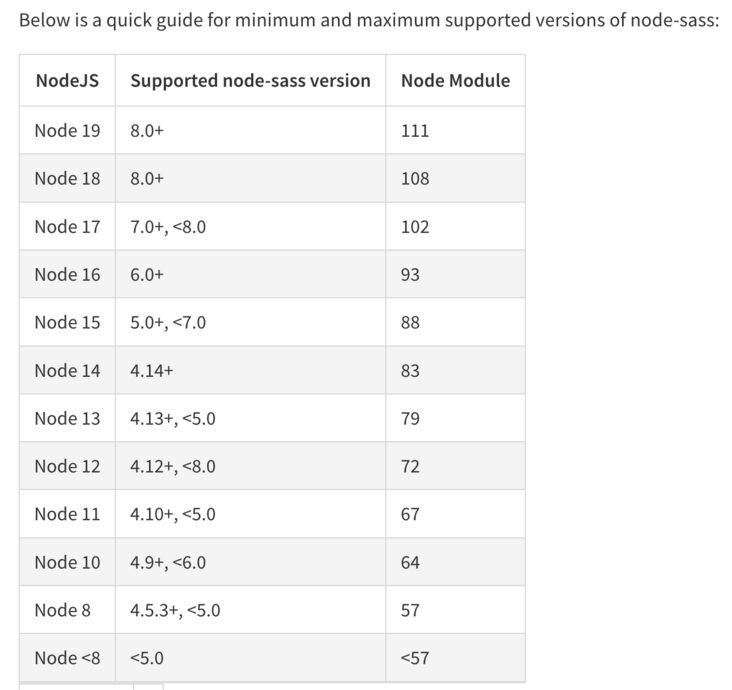Viewport: 732px width, 690px height.
Task: Click the 7.0+, <8.0 version cell
Action: click(168, 227)
